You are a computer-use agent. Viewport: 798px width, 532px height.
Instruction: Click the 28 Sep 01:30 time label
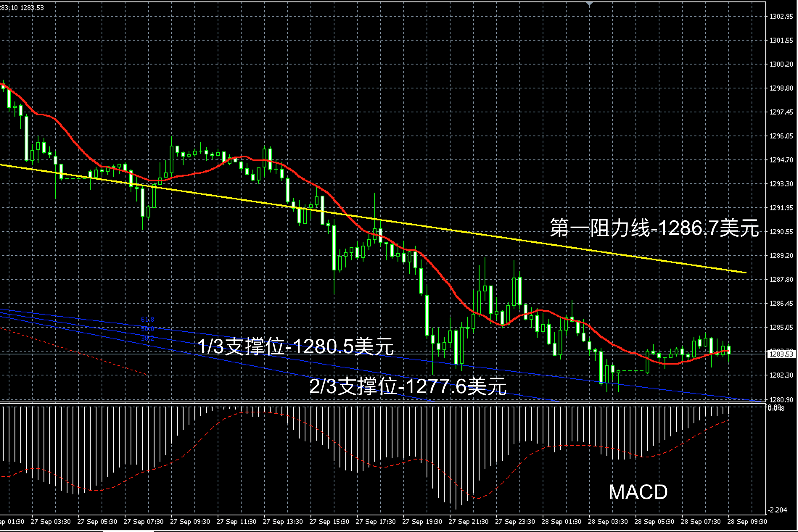pyautogui.click(x=562, y=521)
